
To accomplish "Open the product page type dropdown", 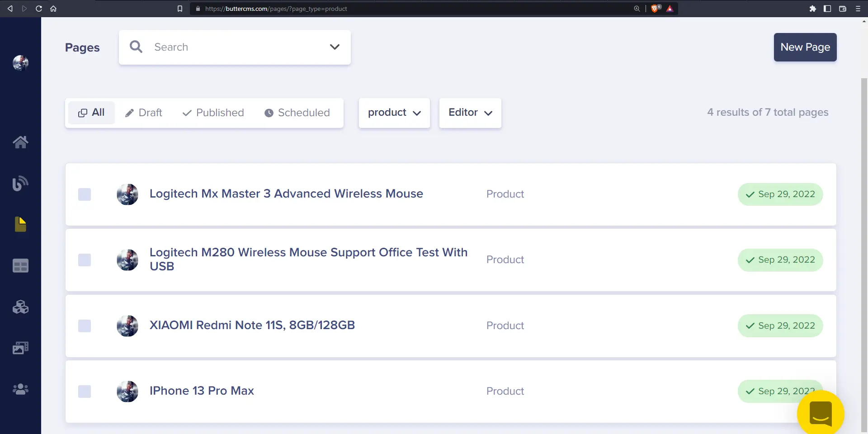I will click(x=394, y=113).
